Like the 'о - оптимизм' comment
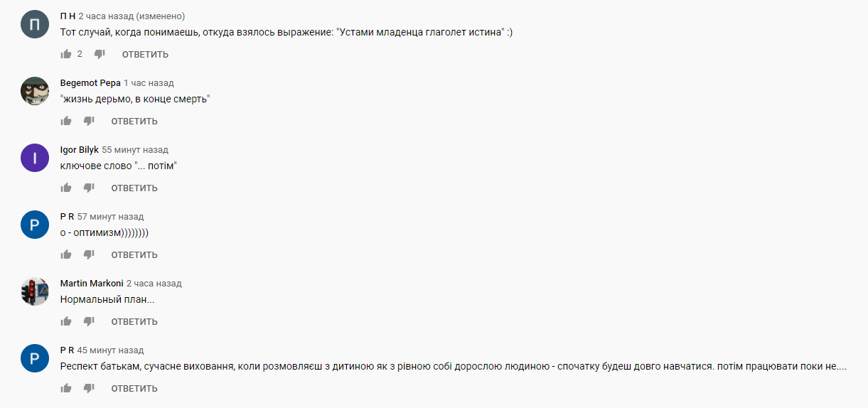Image resolution: width=868 pixels, height=408 pixels. click(66, 254)
